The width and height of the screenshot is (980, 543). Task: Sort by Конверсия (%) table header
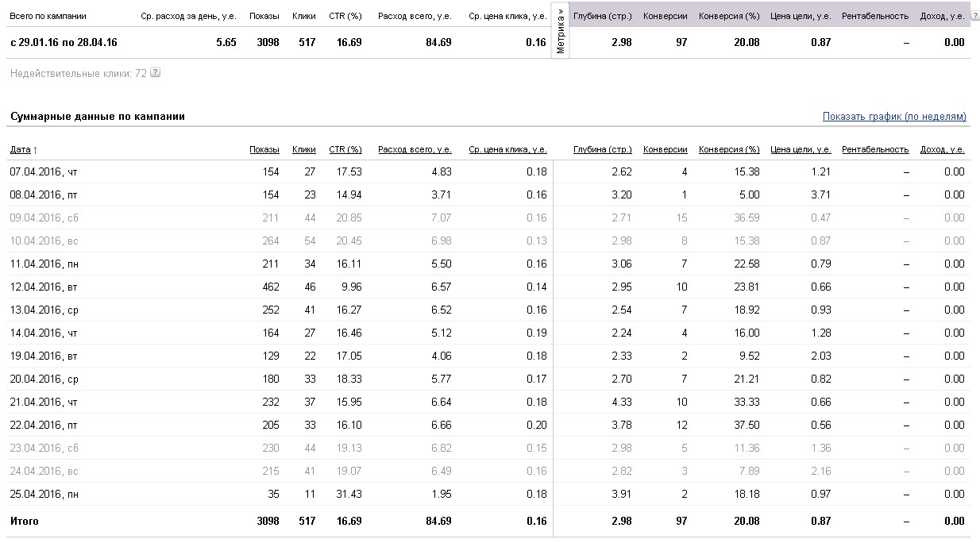pyautogui.click(x=729, y=149)
